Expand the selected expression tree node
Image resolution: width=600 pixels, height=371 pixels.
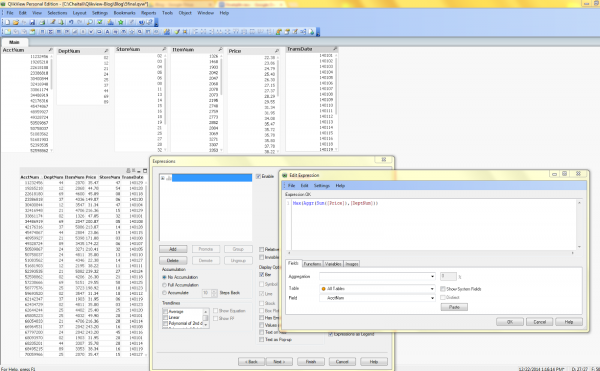click(x=163, y=178)
